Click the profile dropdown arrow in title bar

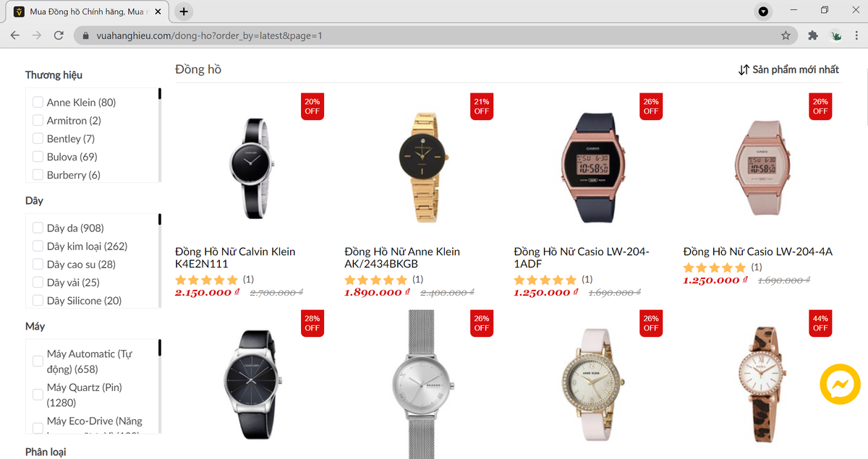(x=763, y=12)
